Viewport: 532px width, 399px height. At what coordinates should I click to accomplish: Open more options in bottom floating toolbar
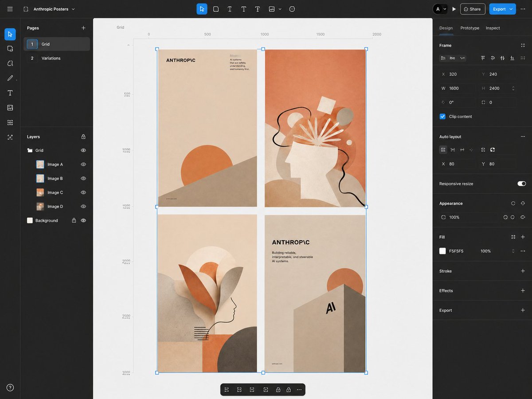point(299,390)
